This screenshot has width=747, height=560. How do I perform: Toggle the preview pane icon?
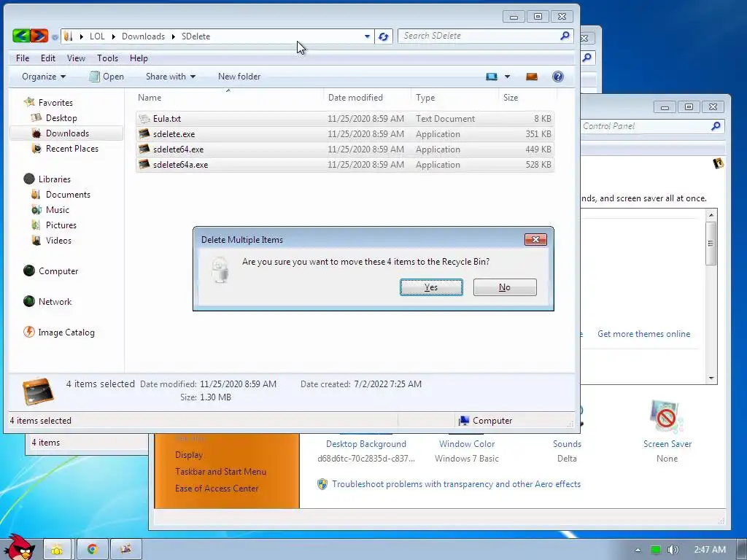point(532,77)
